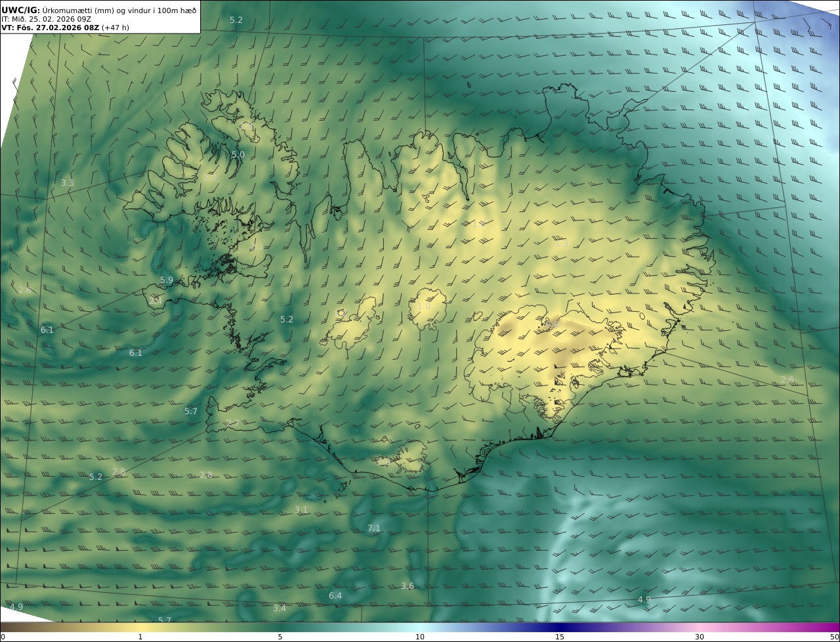Viewport: 840px width, 642px height.
Task: Click the "UWC/IG:" title label
Action: coord(21,10)
